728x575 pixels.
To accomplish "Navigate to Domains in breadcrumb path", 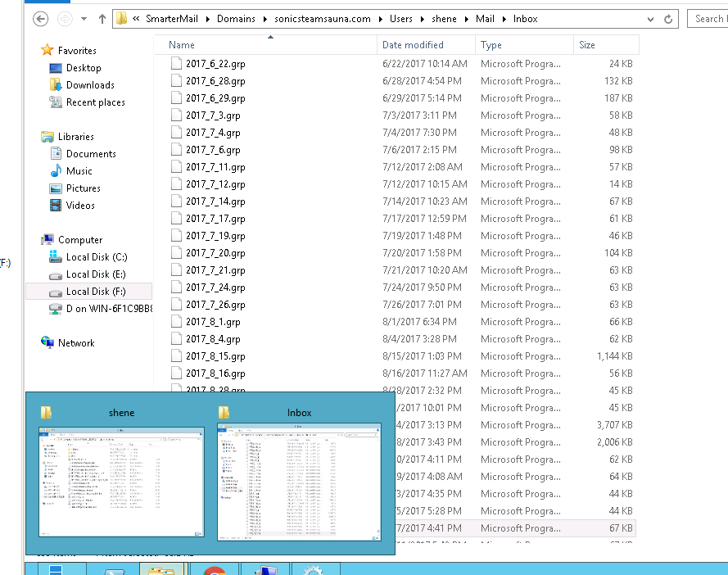I will pyautogui.click(x=236, y=19).
